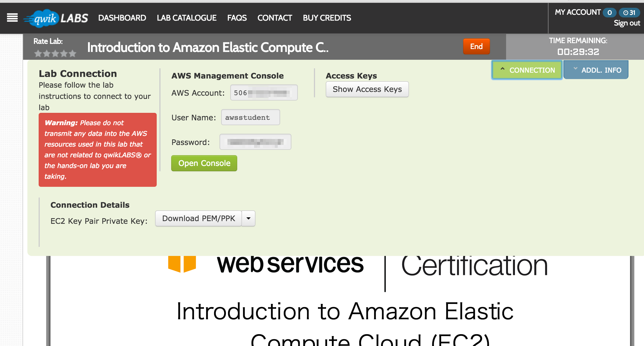Collapse the CONNECTION panel

pyautogui.click(x=527, y=70)
